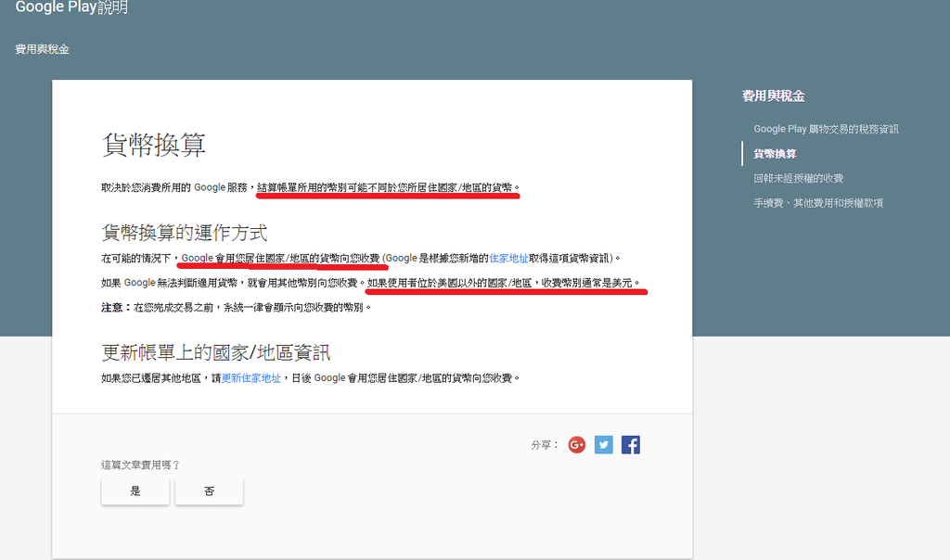Open the 更新住家地址 link
950x560 pixels.
click(x=250, y=378)
